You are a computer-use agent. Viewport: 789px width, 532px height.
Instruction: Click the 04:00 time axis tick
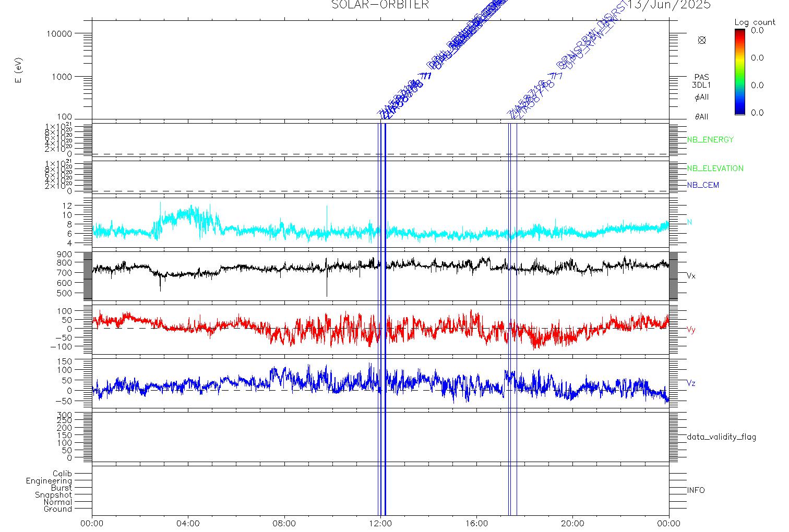[188, 524]
